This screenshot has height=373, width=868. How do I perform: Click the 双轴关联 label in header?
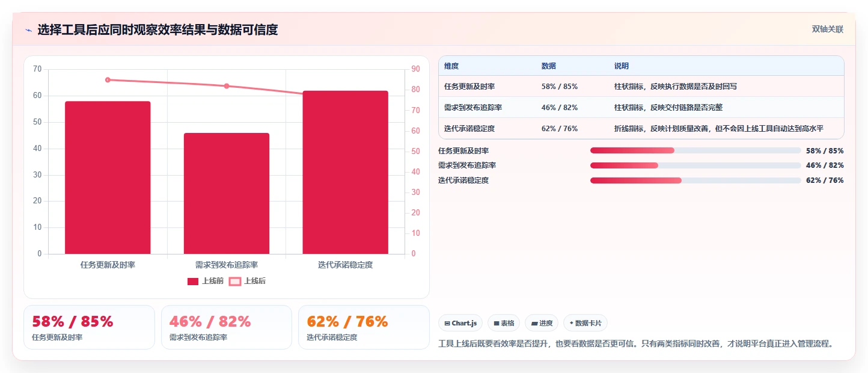pyautogui.click(x=828, y=29)
